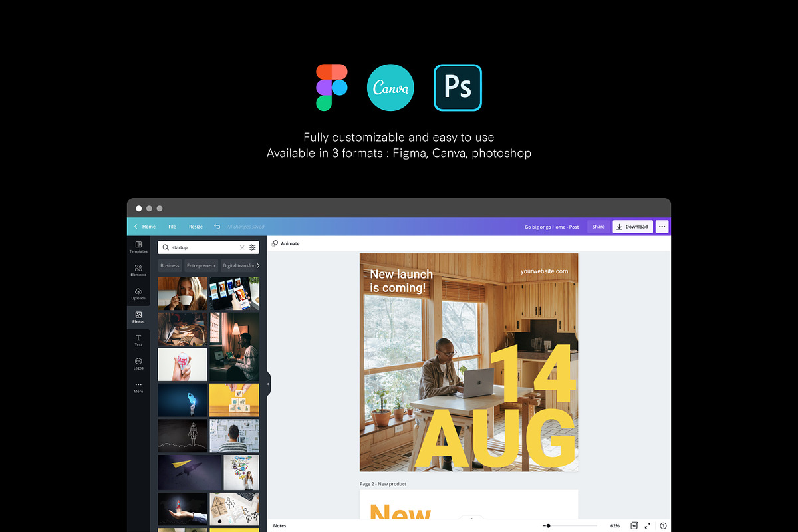Click the Download button
The height and width of the screenshot is (532, 798).
632,227
